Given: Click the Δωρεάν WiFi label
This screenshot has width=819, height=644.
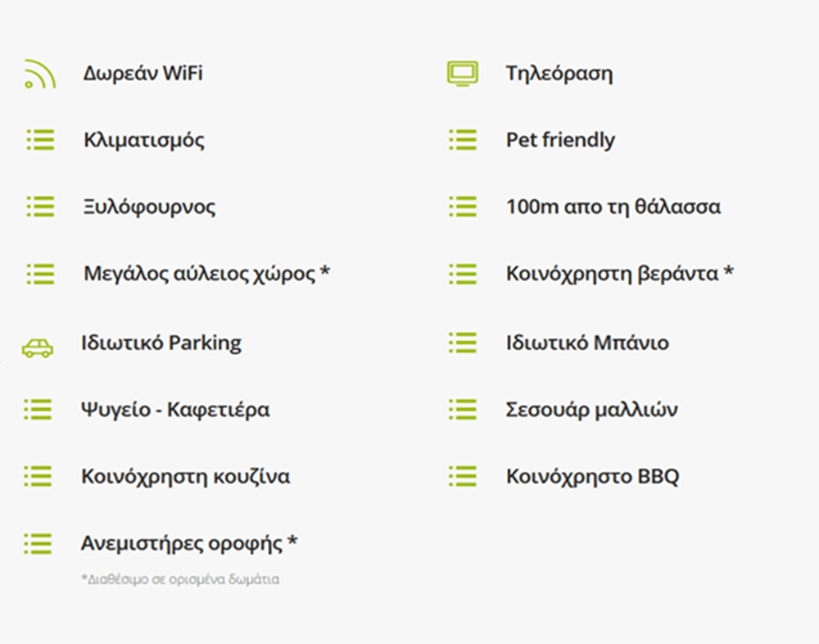Looking at the screenshot, I should click(143, 74).
